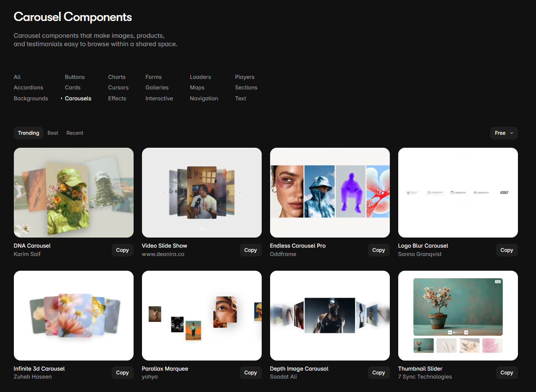Open the Navigation category
The width and height of the screenshot is (536, 392).
point(204,99)
